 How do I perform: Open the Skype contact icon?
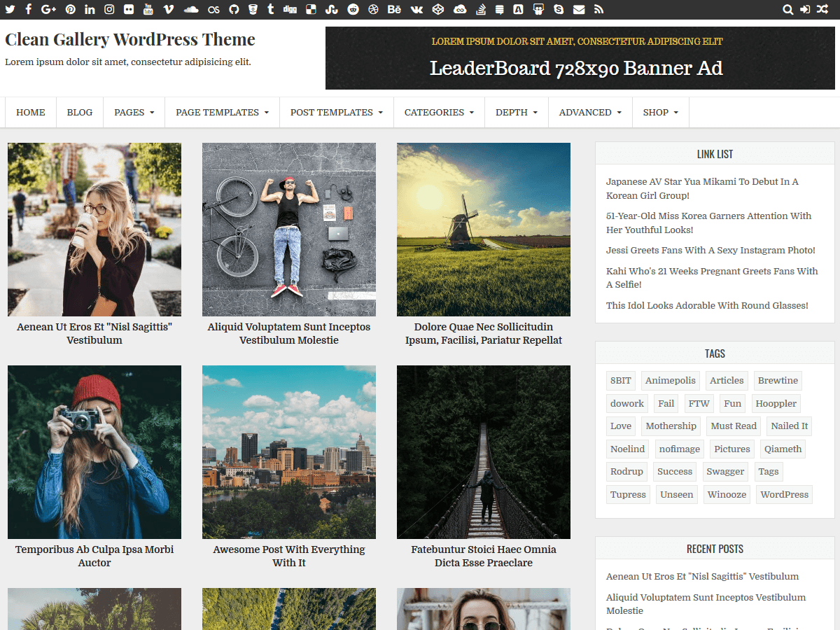(x=558, y=9)
